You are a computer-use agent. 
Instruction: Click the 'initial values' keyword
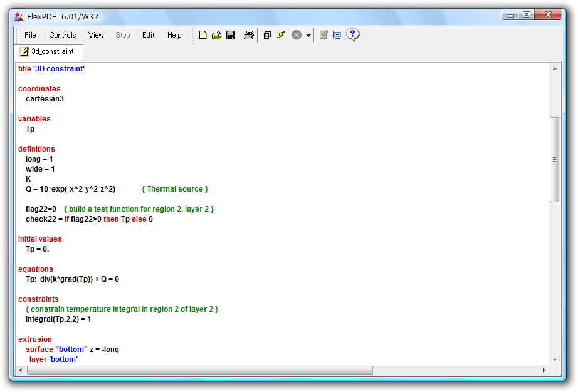pyautogui.click(x=40, y=239)
